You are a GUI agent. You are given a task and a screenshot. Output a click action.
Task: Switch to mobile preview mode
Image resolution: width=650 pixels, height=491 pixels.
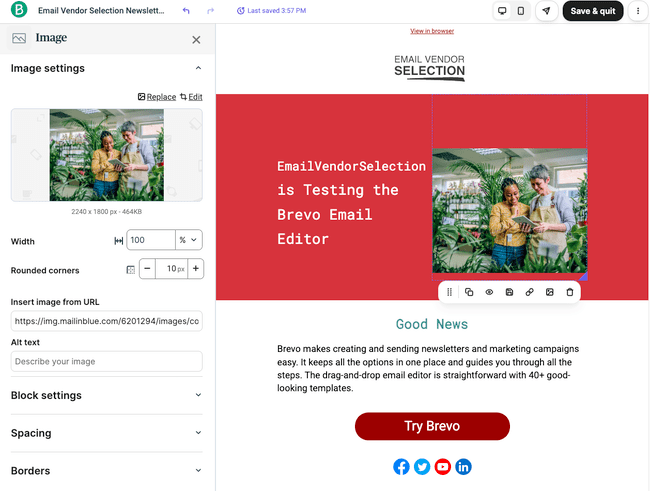(520, 11)
